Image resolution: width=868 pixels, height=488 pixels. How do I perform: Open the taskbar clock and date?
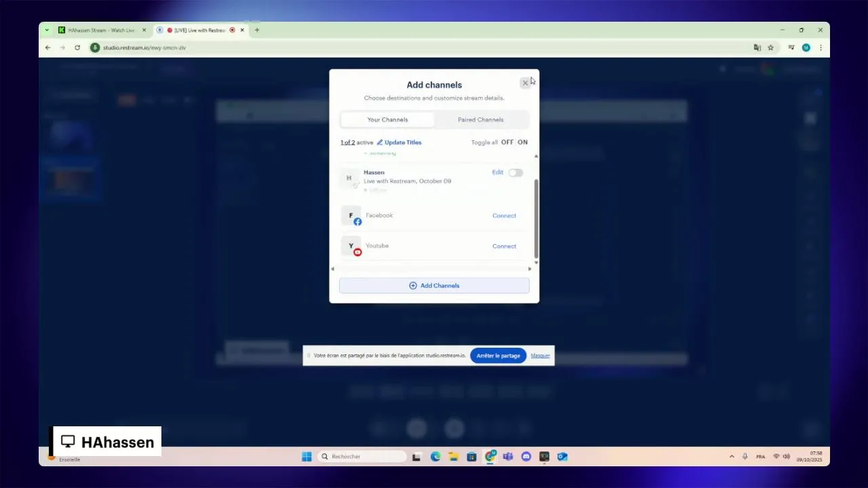coord(810,457)
